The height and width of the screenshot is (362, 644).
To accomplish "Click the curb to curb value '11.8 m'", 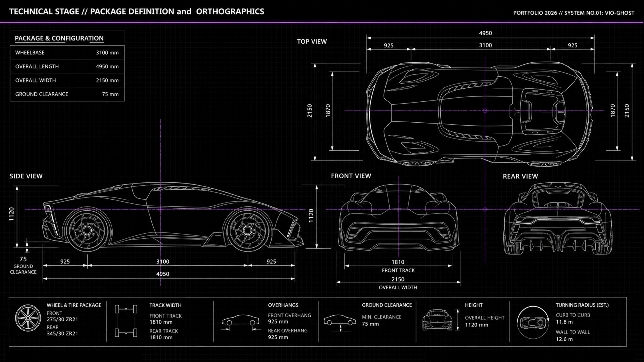I will tap(564, 322).
